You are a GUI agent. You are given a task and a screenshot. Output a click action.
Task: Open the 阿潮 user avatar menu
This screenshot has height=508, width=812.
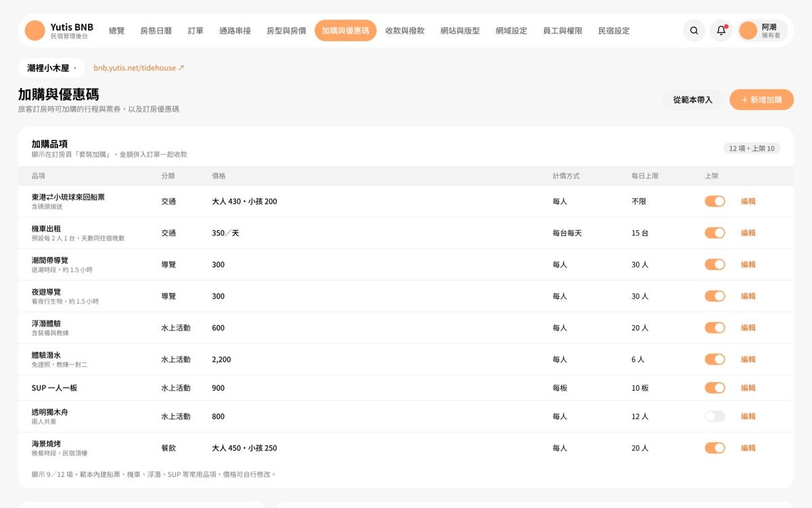tap(763, 30)
